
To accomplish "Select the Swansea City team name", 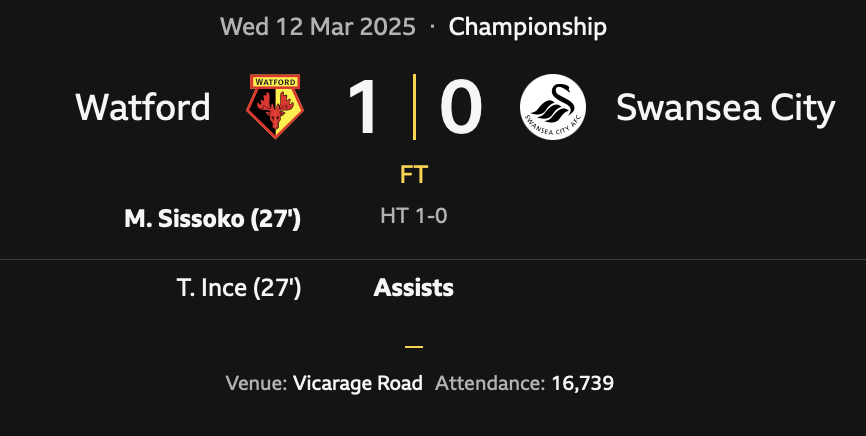I will click(725, 107).
